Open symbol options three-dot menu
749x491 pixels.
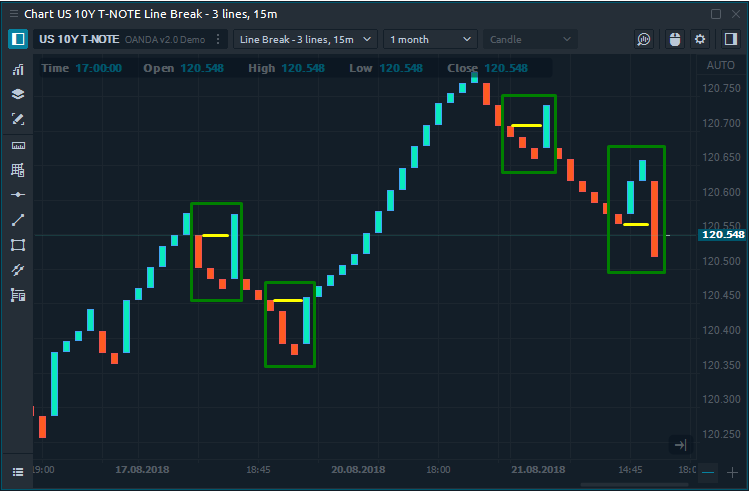click(x=218, y=39)
